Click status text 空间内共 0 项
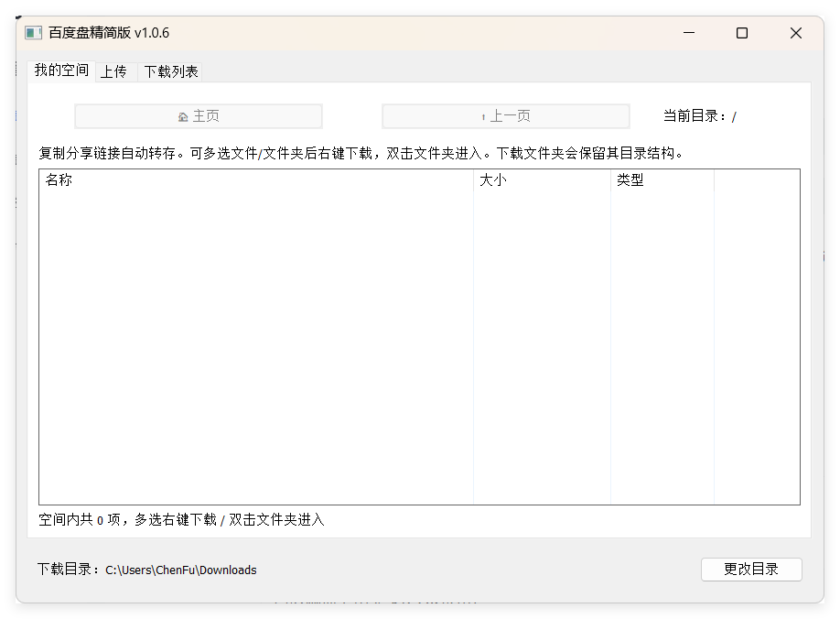This screenshot has height=619, width=840. tap(79, 520)
